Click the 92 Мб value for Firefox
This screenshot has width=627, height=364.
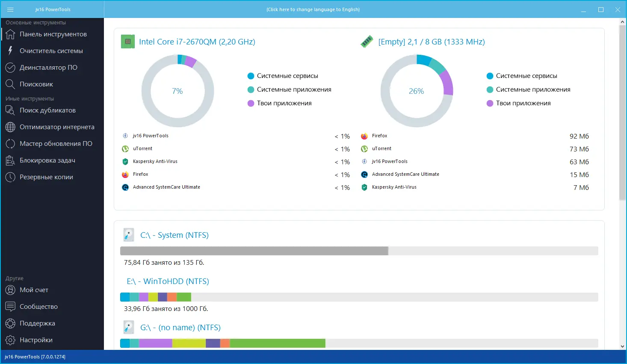point(579,136)
